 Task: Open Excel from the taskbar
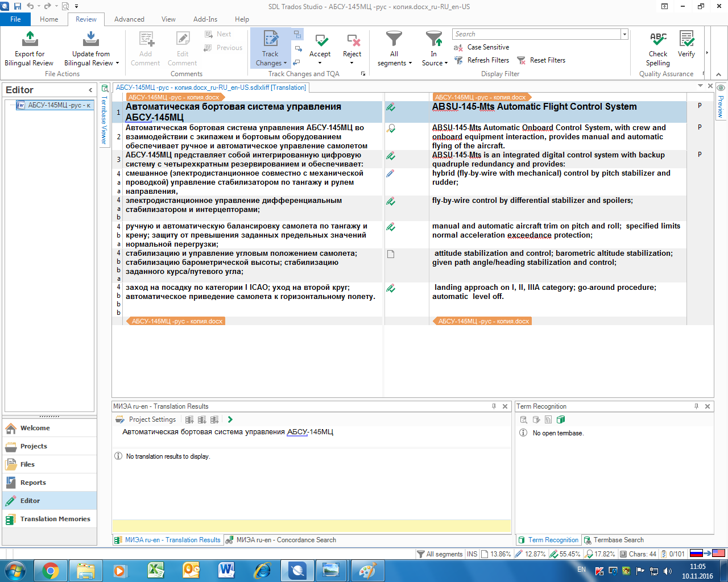155,570
